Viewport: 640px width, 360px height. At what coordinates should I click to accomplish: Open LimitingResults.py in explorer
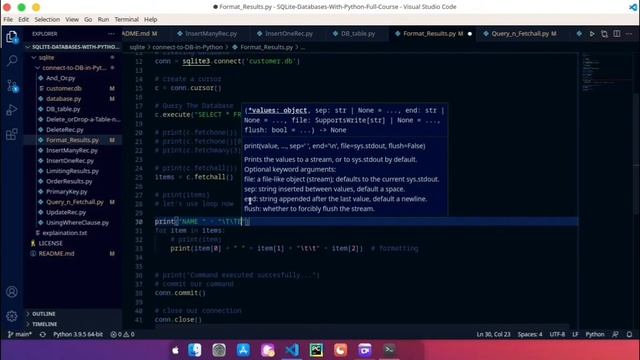(x=73, y=171)
